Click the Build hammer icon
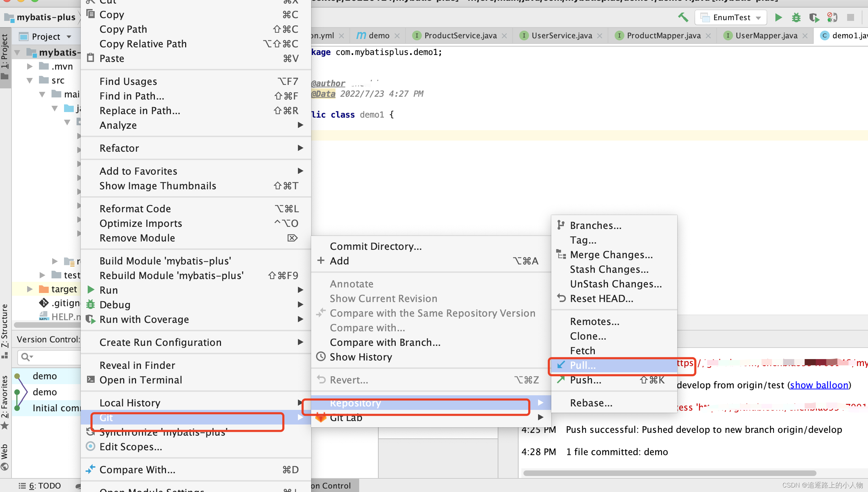This screenshot has height=492, width=868. tap(683, 17)
